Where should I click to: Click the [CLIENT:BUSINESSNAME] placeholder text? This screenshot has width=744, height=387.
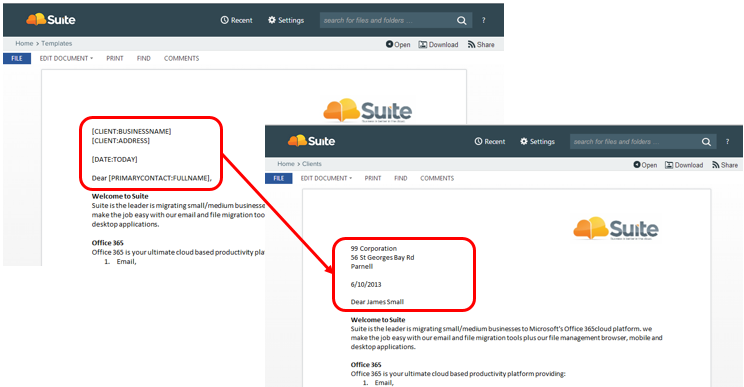(131, 131)
